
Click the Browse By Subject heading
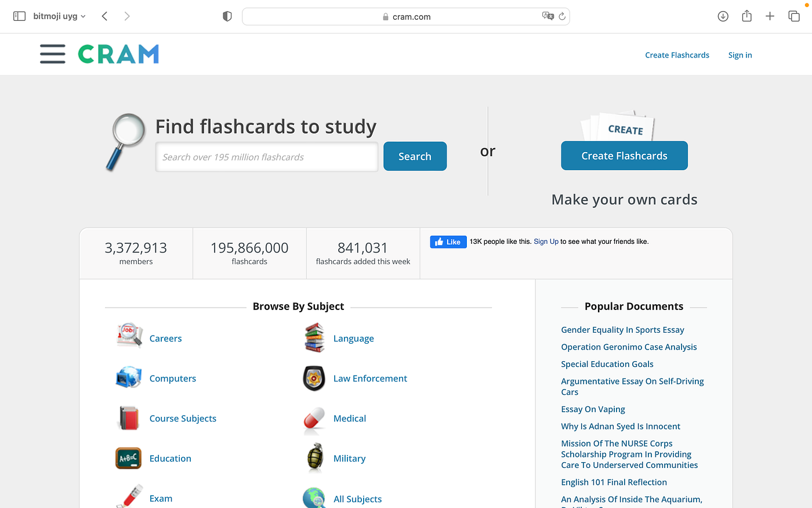coord(298,307)
